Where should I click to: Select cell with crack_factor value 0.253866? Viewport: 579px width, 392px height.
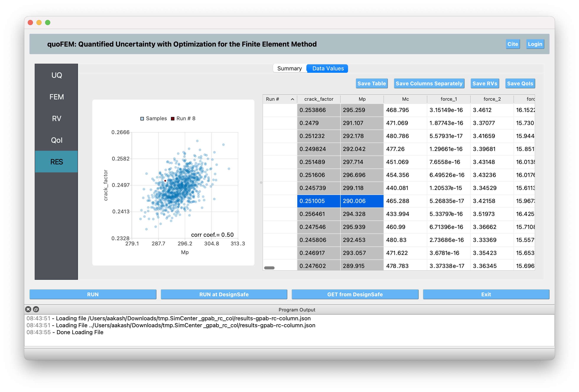[x=319, y=110]
